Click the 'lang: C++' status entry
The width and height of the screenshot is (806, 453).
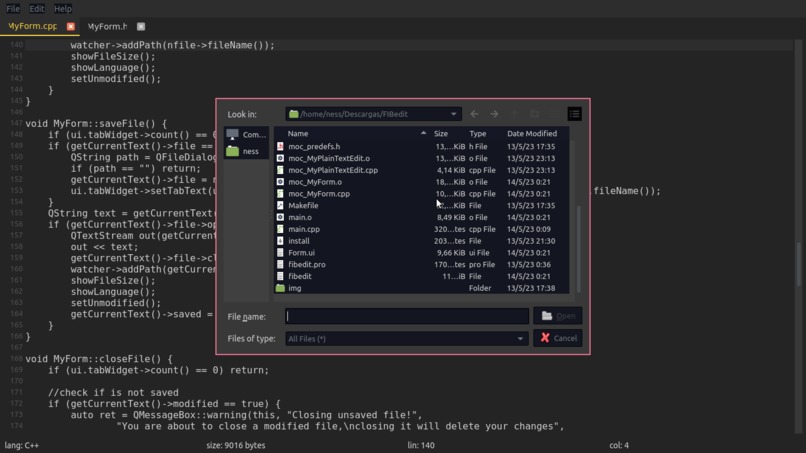(22, 445)
